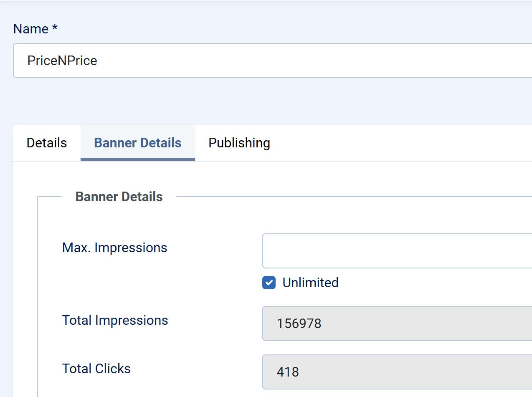Viewport: 532px width, 397px height.
Task: Uncheck the Unlimited checkbox
Action: 269,283
